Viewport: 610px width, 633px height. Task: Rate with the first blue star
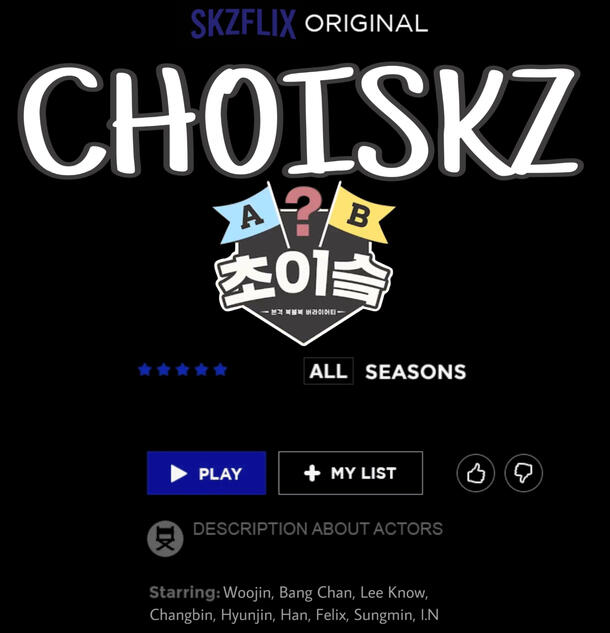[145, 369]
